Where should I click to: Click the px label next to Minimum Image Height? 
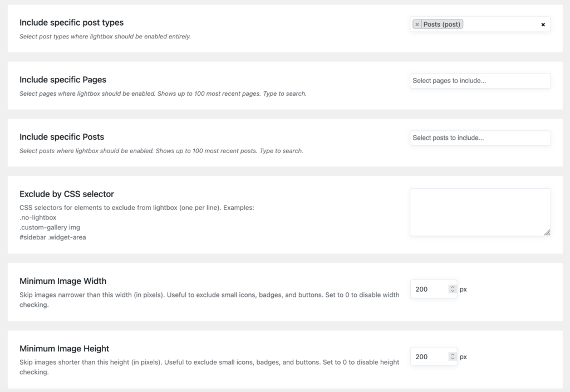point(463,356)
